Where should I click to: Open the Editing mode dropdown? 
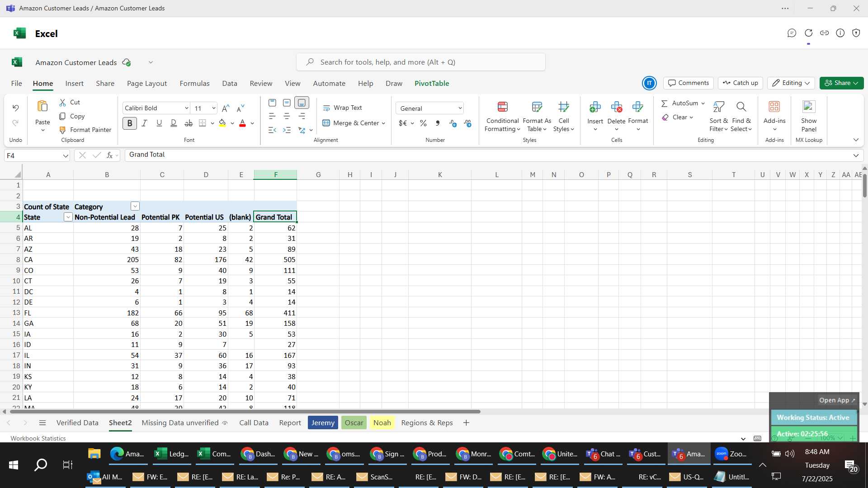coord(791,83)
